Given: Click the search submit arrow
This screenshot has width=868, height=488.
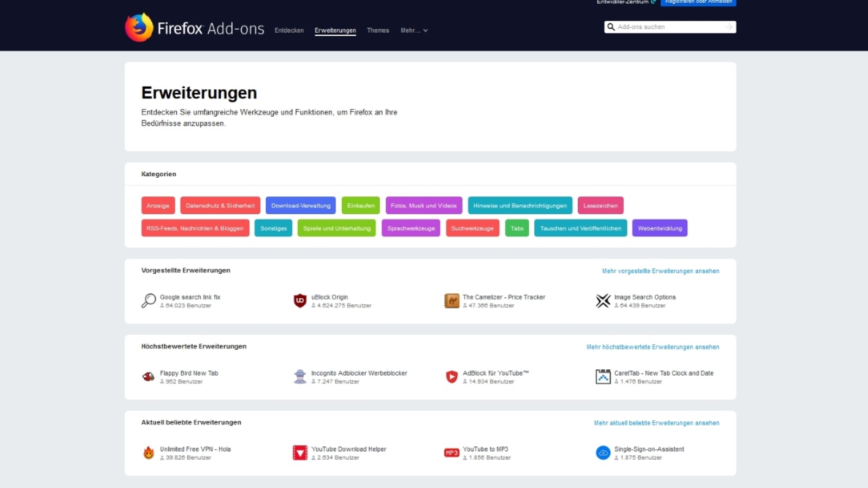Looking at the screenshot, I should [729, 27].
